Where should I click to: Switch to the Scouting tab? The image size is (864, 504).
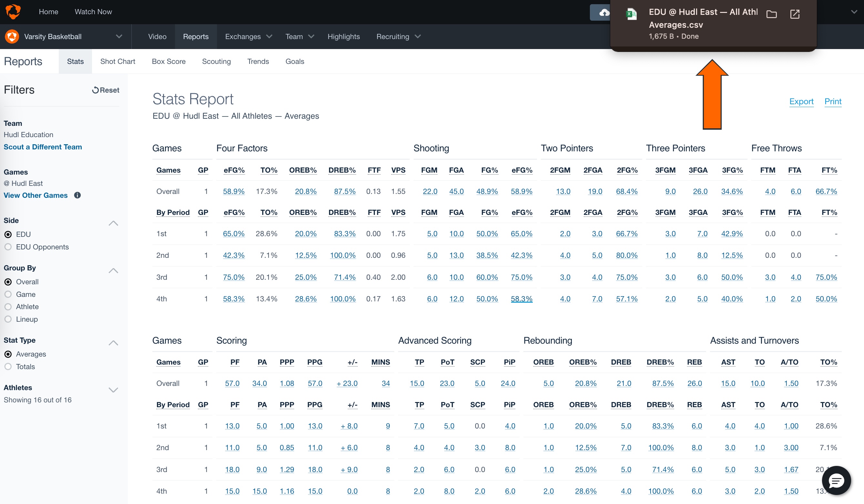click(216, 61)
